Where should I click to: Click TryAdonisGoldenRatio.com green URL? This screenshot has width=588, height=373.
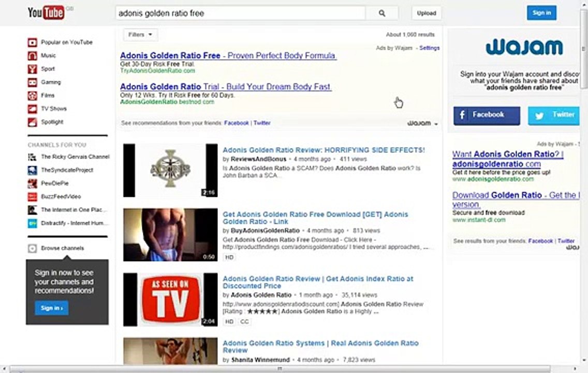tap(157, 70)
